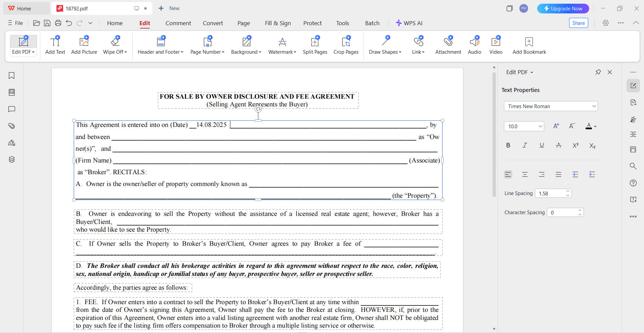The width and height of the screenshot is (644, 333).
Task: Click Add Bookmark in the toolbar
Action: pyautogui.click(x=529, y=45)
